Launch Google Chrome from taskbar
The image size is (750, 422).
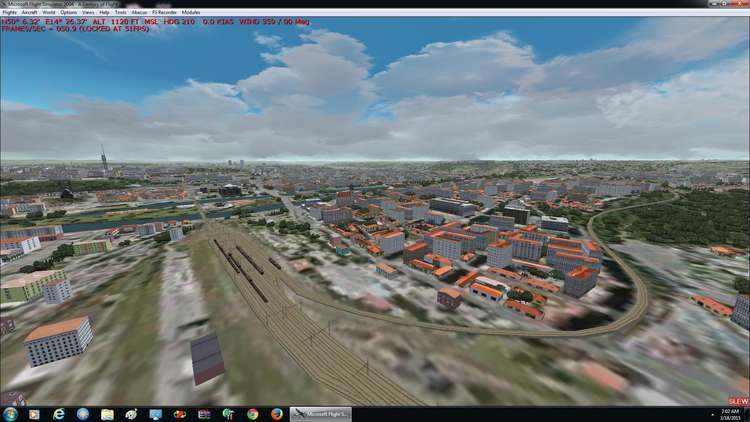click(x=253, y=414)
